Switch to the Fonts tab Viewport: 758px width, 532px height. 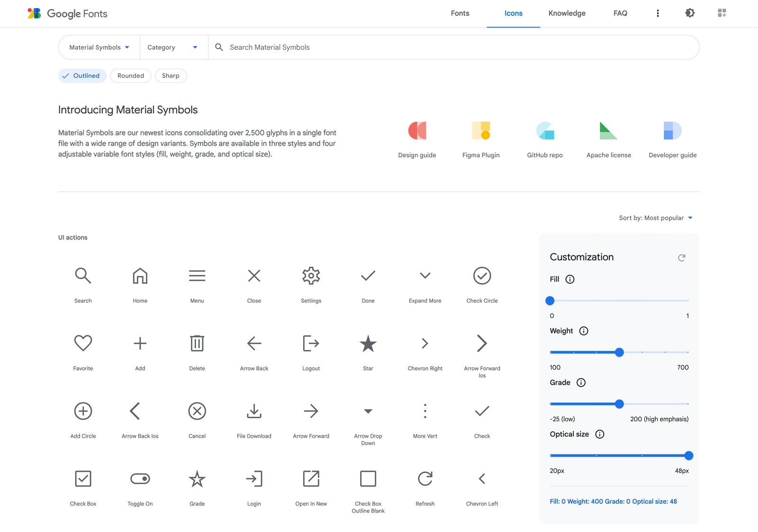(460, 13)
